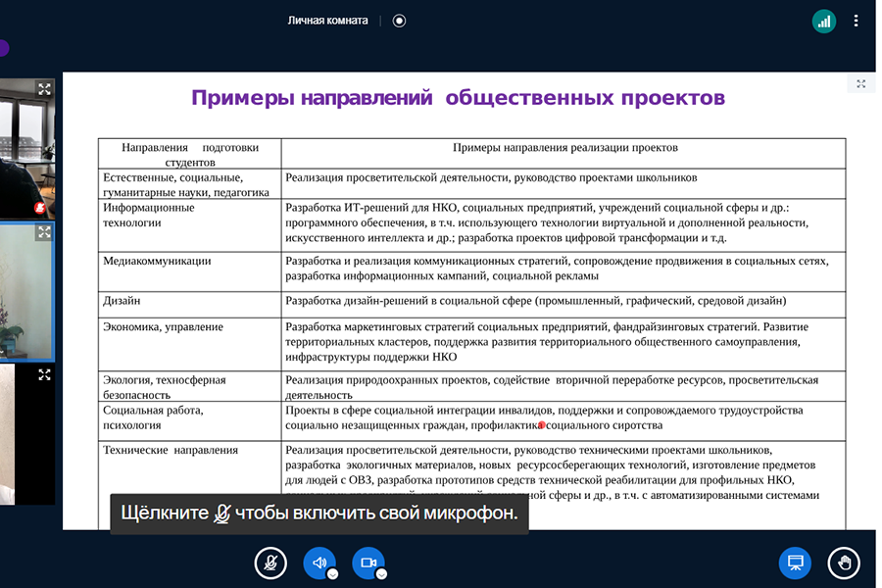Click the "Социальная работа, психология" cell

coord(189,420)
